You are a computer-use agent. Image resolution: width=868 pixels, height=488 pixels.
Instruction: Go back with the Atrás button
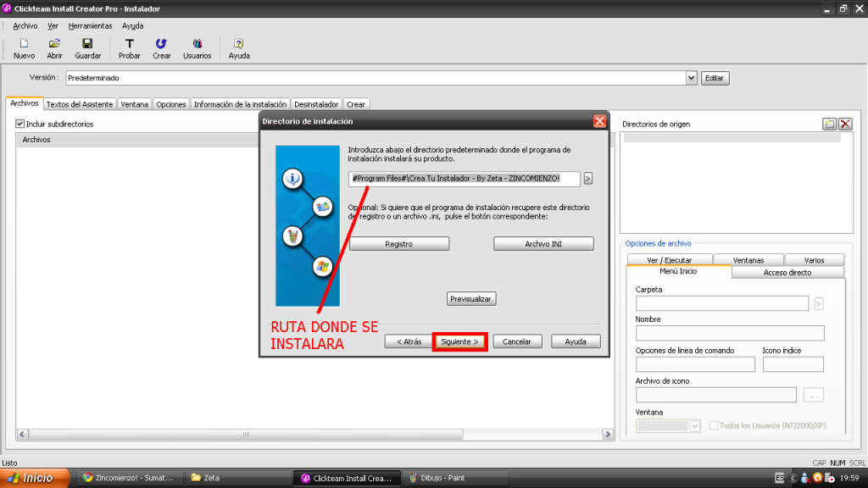(409, 341)
